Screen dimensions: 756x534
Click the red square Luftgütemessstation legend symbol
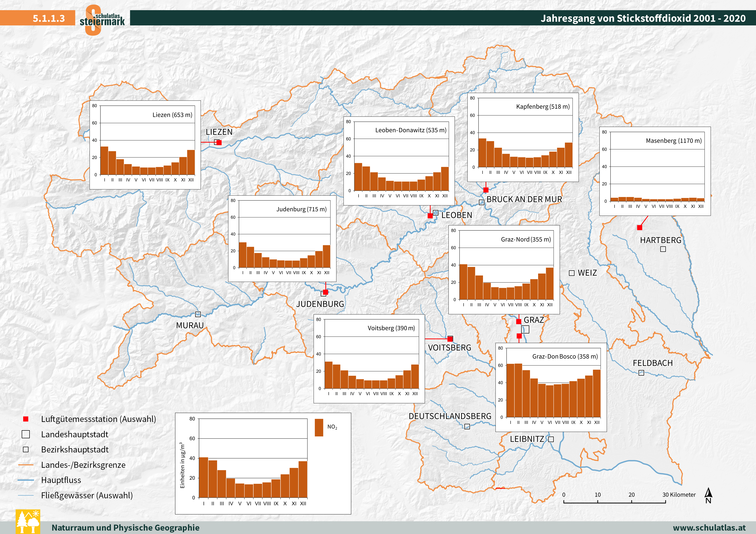point(26,419)
